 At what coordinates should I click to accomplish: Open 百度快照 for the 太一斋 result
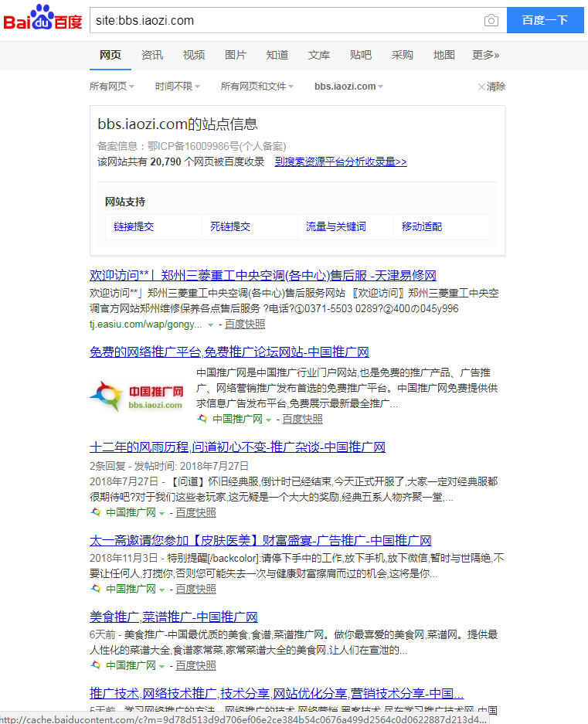[x=195, y=590]
